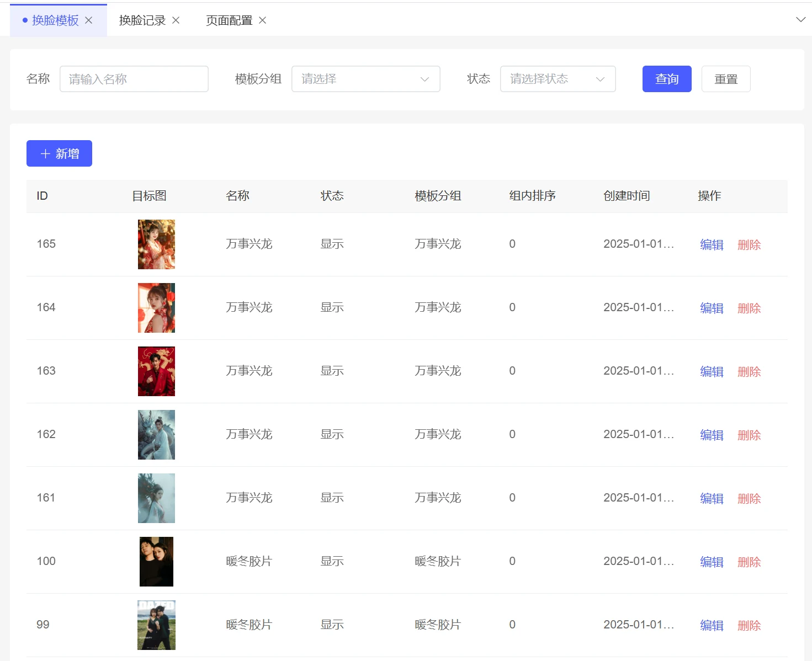Click the 重置 reset button
Viewport: 812px width, 661px height.
point(726,79)
